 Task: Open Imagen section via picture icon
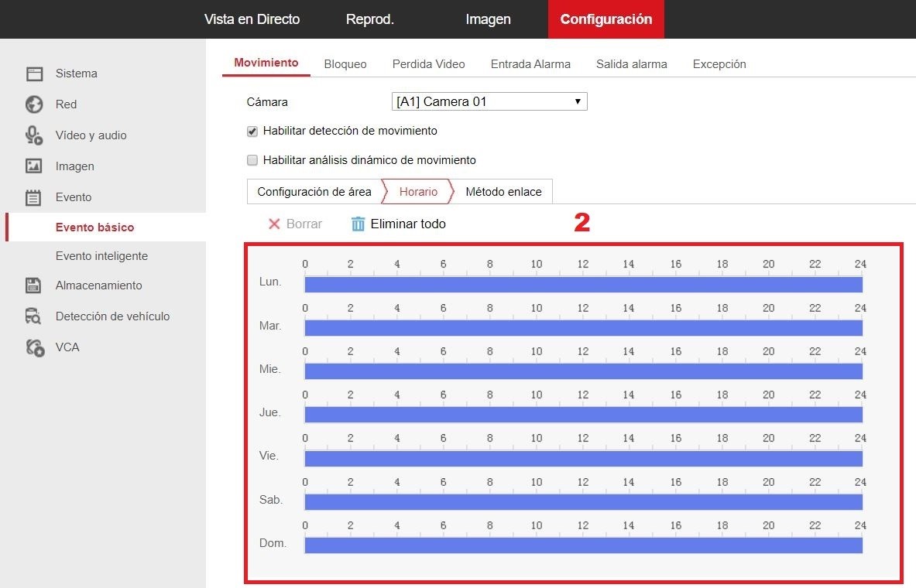(34, 166)
